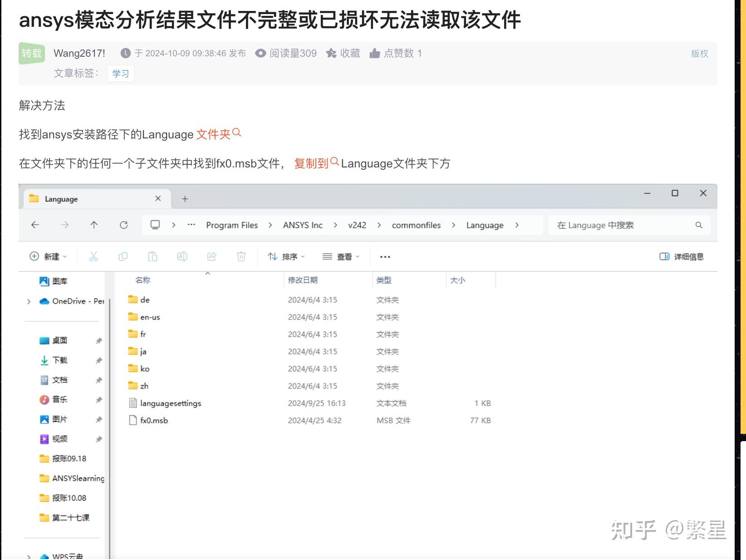Go up one folder level
This screenshot has height=560, width=746.
tap(94, 225)
